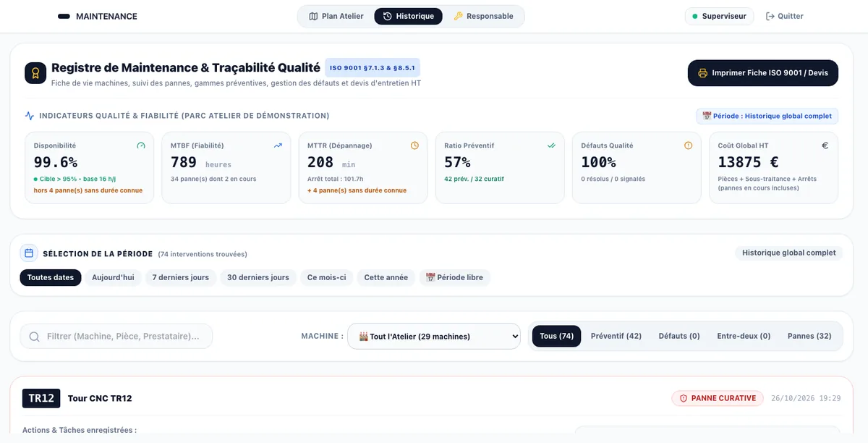This screenshot has width=868, height=443.
Task: Select the Ce mois-ci period filter
Action: 326,277
